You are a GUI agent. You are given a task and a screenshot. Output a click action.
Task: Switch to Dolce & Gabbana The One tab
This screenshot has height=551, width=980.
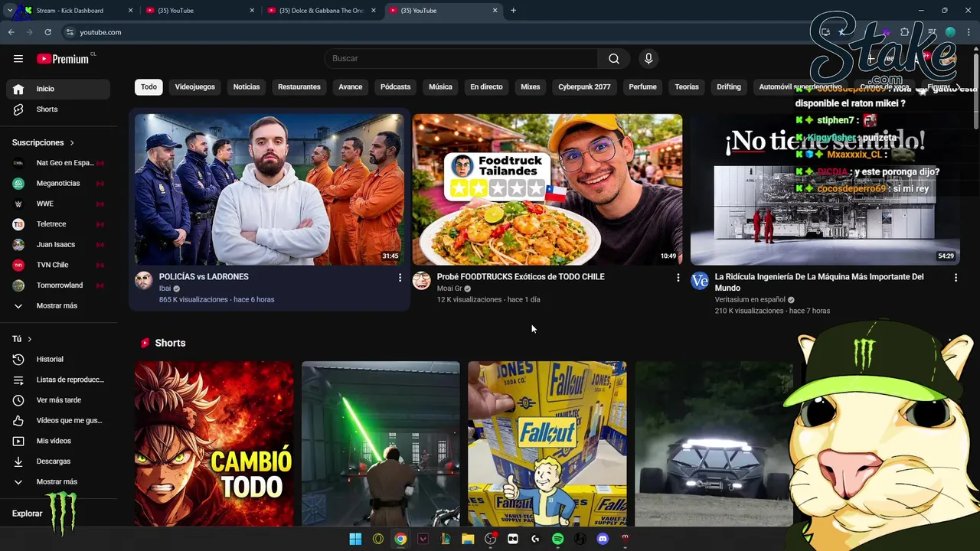(x=322, y=11)
